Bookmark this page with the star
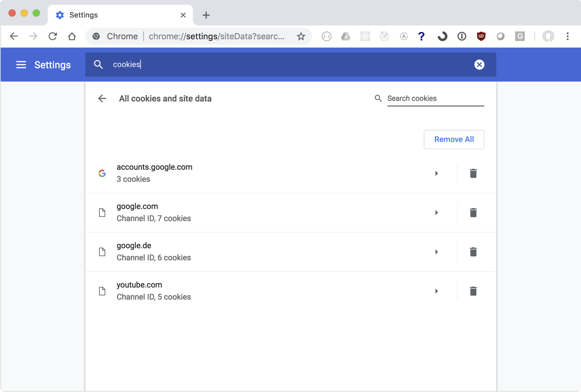 (301, 36)
